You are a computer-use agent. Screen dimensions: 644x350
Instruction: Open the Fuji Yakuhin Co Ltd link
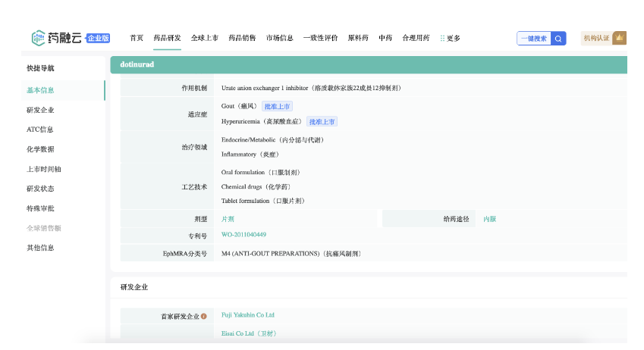[247, 315]
